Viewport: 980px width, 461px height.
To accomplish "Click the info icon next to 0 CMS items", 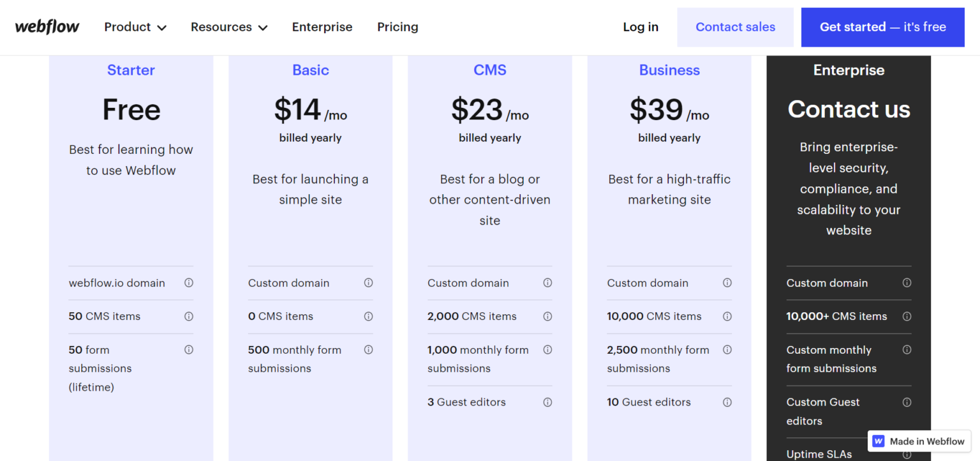I will pos(368,316).
